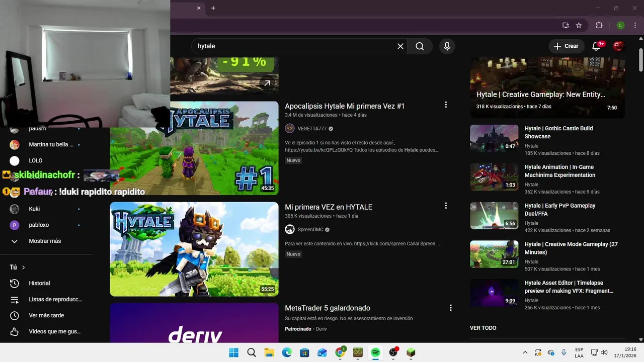Open Chrome profile L avatar
The image size is (644, 362).
tap(620, 26)
